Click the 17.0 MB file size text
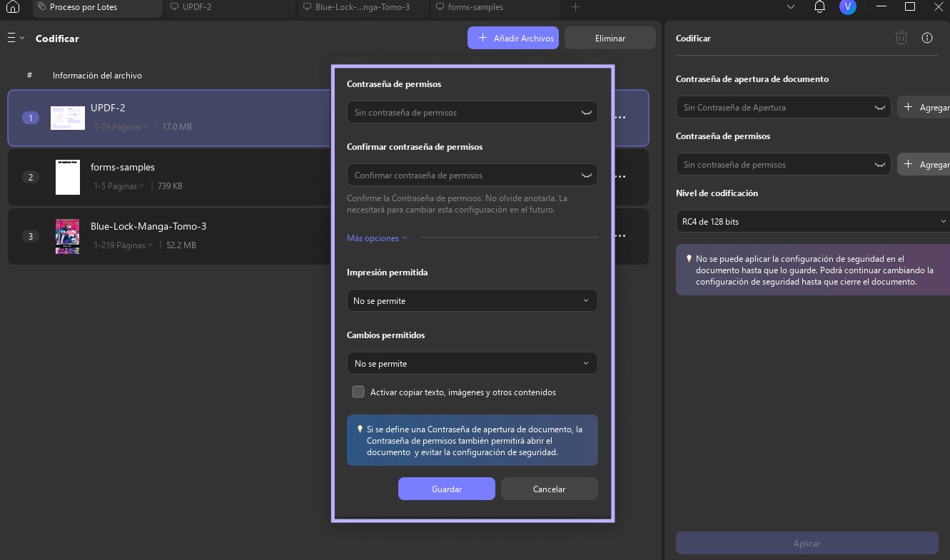The height and width of the screenshot is (560, 950). (177, 127)
